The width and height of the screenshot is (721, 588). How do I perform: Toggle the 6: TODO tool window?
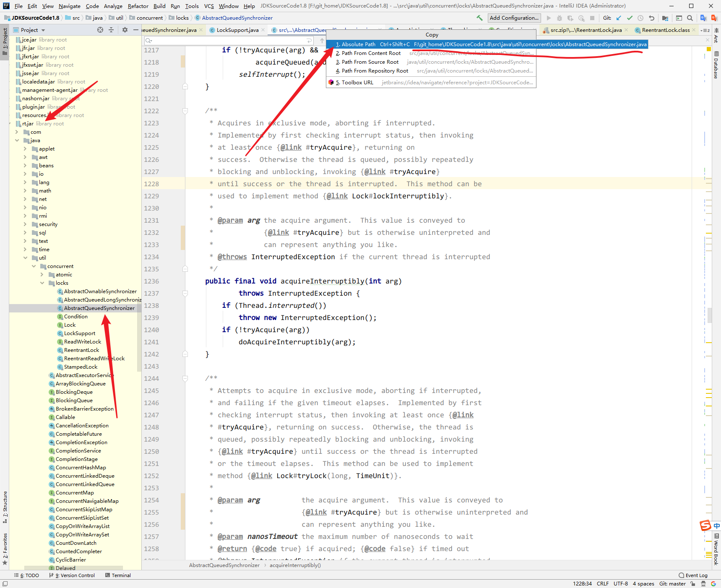tap(26, 575)
